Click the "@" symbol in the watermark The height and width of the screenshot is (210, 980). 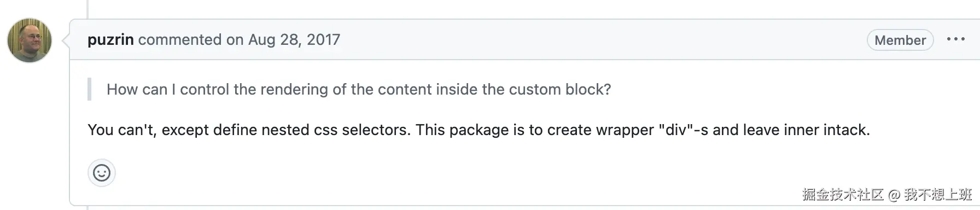[894, 195]
